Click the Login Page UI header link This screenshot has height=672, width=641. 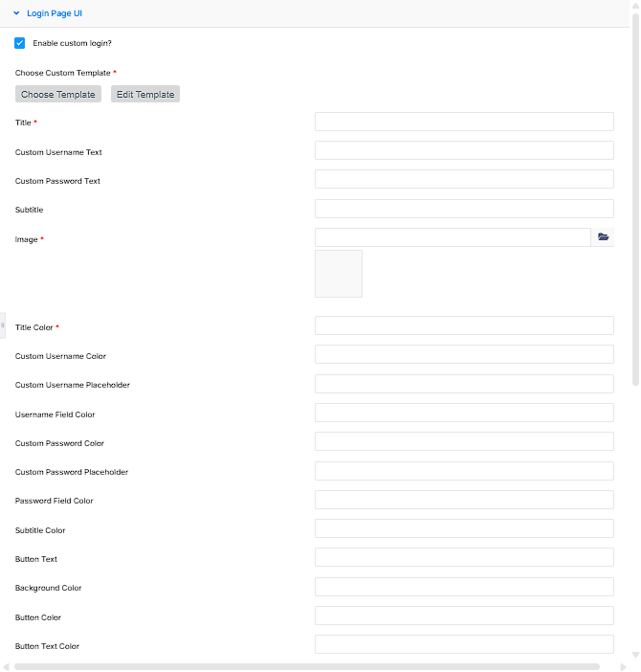(55, 13)
